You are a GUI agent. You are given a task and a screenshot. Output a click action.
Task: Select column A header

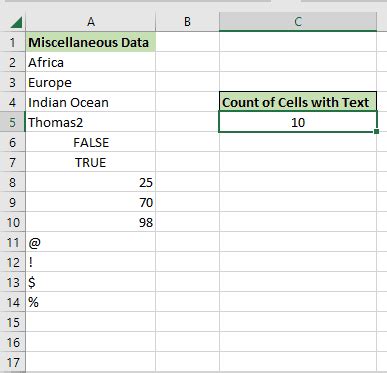coord(91,22)
